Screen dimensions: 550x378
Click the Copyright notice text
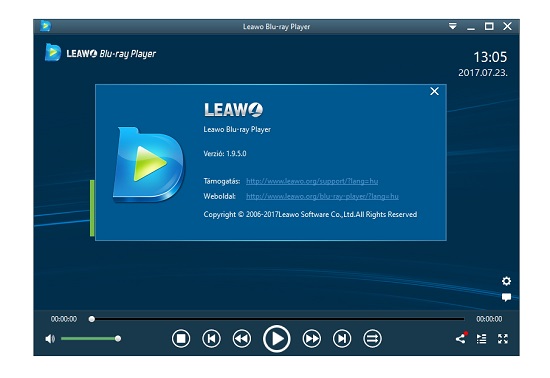click(310, 215)
